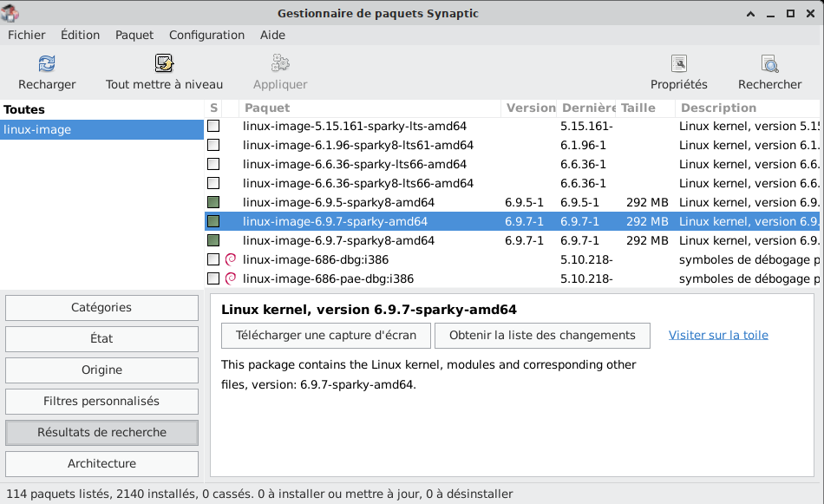Select package linux-image-6.9.7-sparky-amd64
The width and height of the screenshot is (824, 504).
(335, 221)
